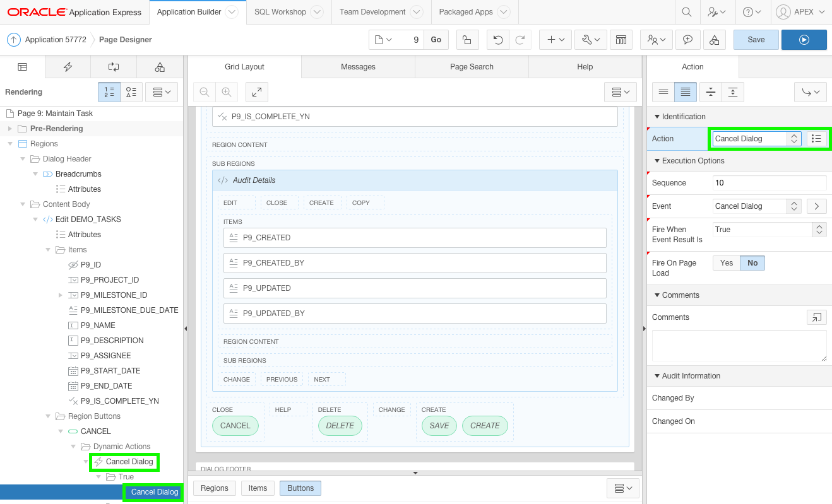Set Fire On Page Load to Yes
Viewport: 832px width, 504px height.
click(x=727, y=263)
